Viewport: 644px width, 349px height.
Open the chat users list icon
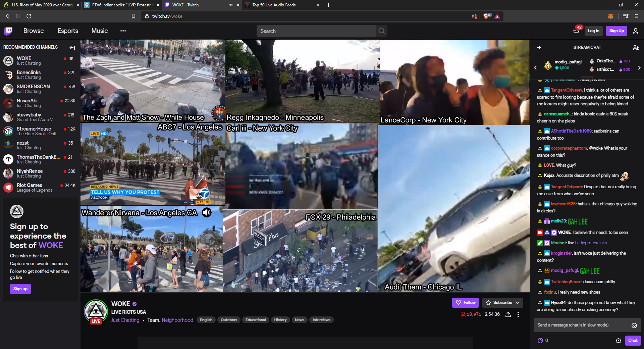click(636, 48)
